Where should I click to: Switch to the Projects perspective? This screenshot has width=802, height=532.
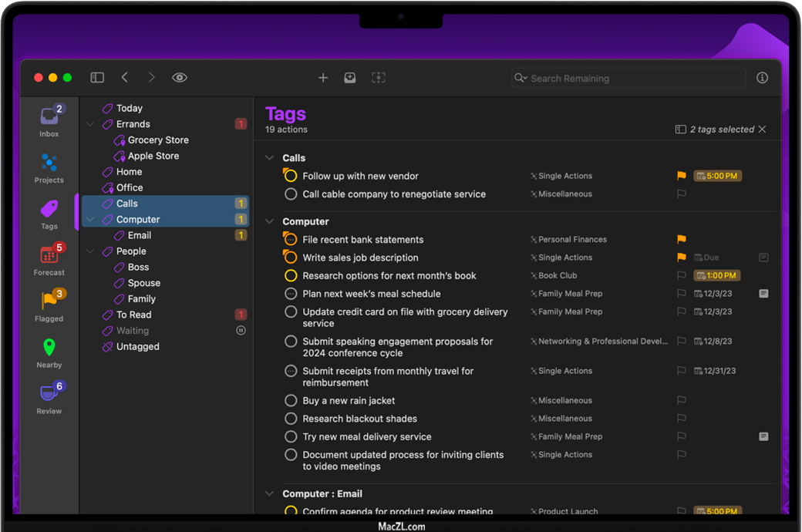[49, 167]
